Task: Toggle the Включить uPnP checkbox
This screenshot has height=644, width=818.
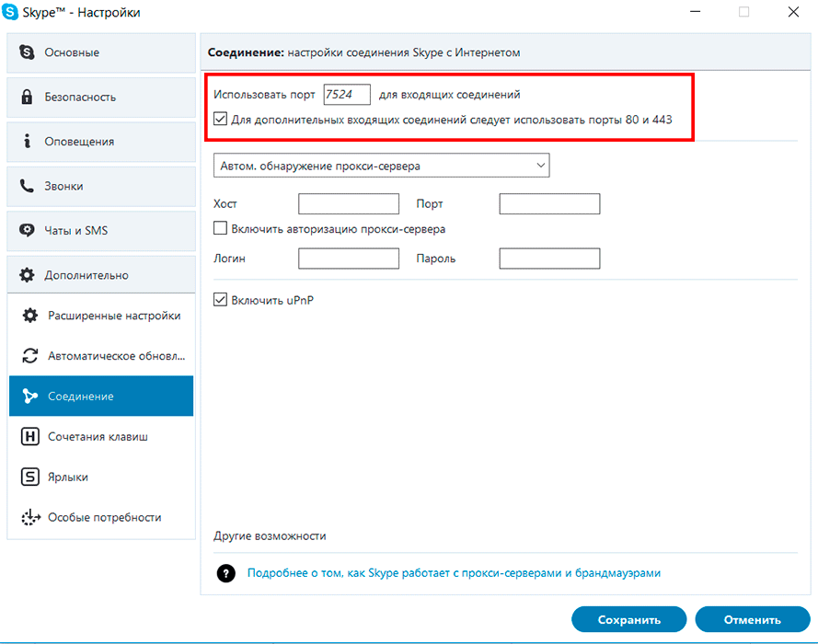Action: point(220,299)
